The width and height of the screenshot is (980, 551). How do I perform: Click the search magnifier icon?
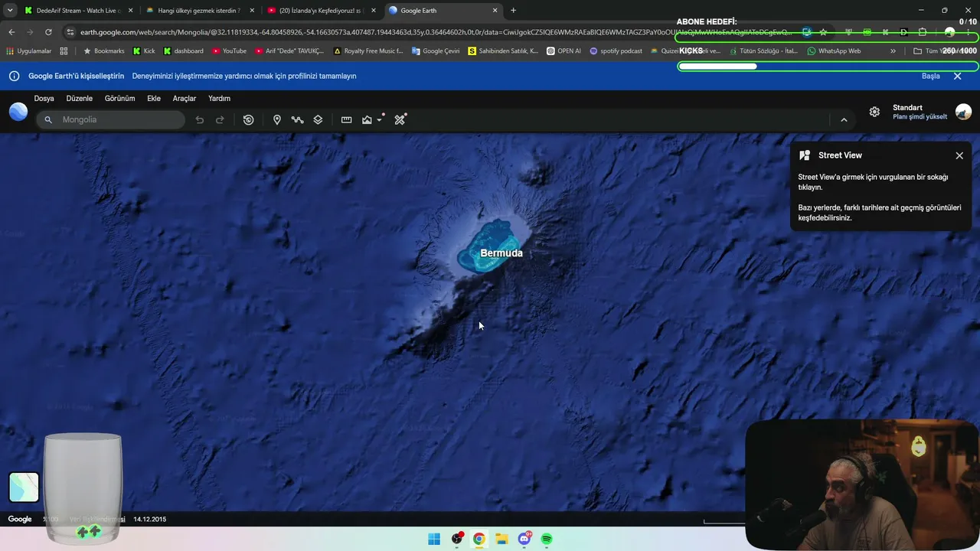pos(48,119)
